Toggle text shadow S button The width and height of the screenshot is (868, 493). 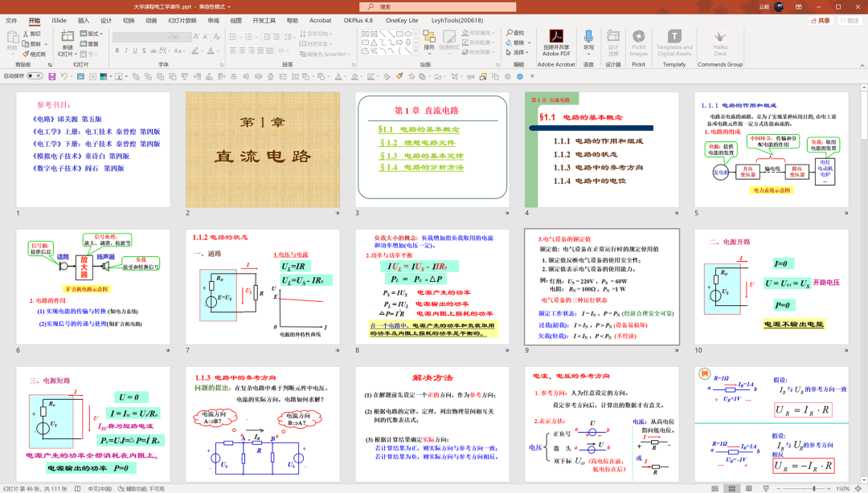click(x=144, y=51)
